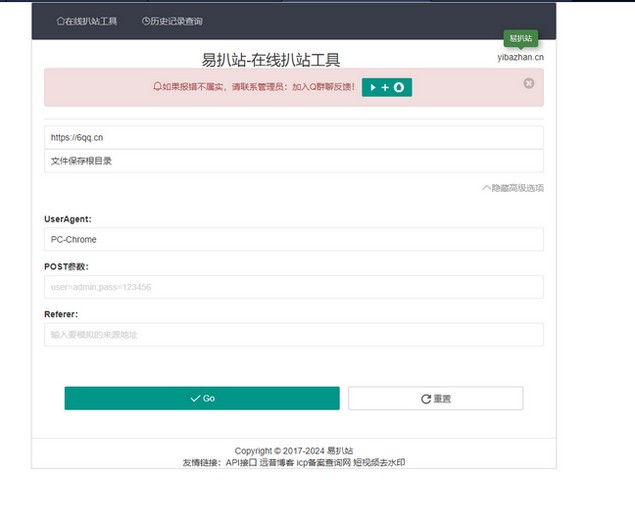The width and height of the screenshot is (635, 520).
Task: Open the 逗音博客 footer link
Action: click(x=277, y=462)
